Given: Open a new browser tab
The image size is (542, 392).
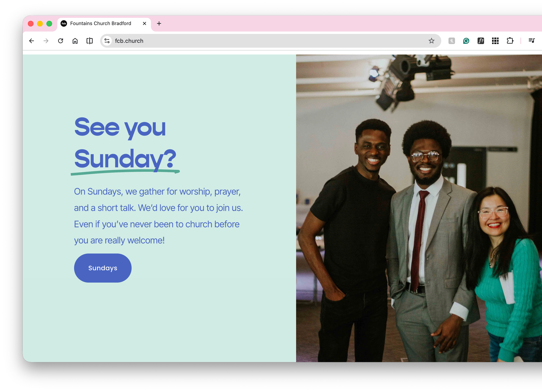Looking at the screenshot, I should click(x=159, y=23).
